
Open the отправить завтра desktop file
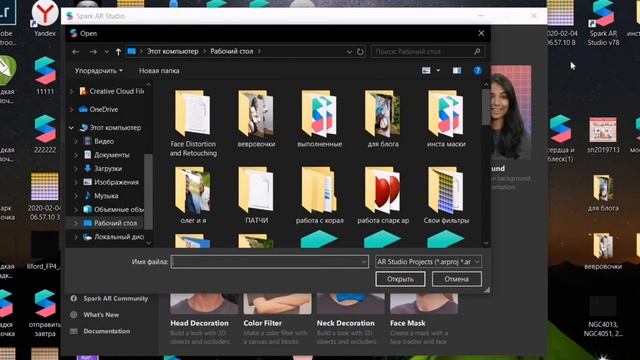(45, 313)
